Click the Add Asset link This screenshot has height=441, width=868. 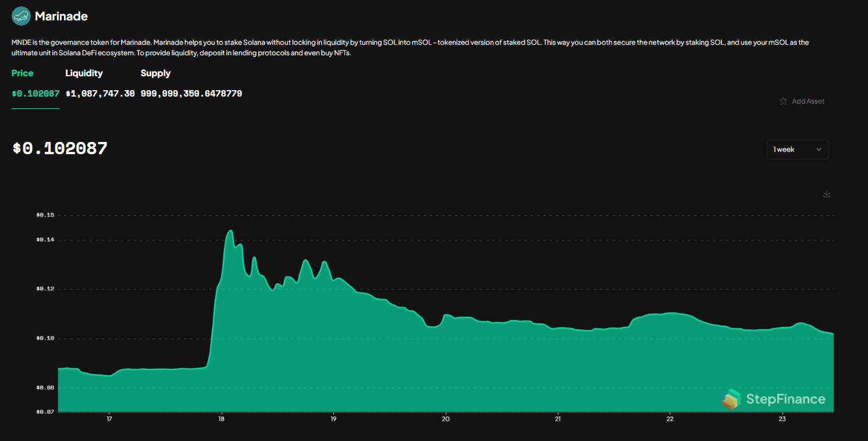[x=809, y=101]
